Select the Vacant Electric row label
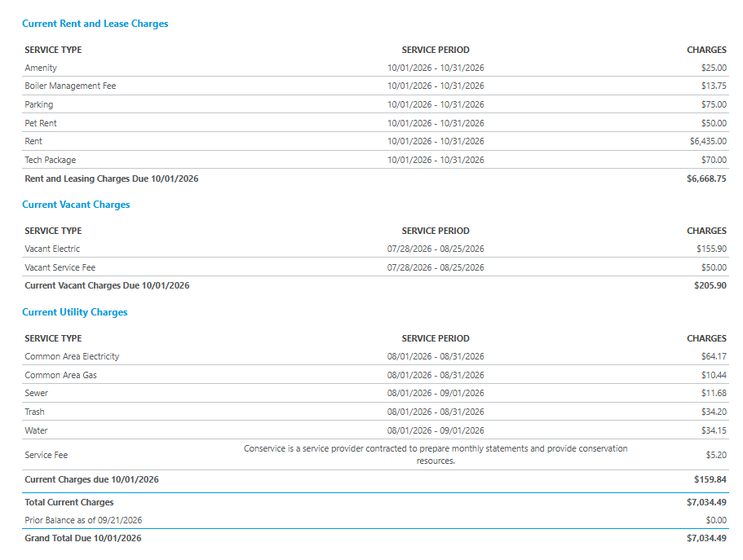 point(52,249)
